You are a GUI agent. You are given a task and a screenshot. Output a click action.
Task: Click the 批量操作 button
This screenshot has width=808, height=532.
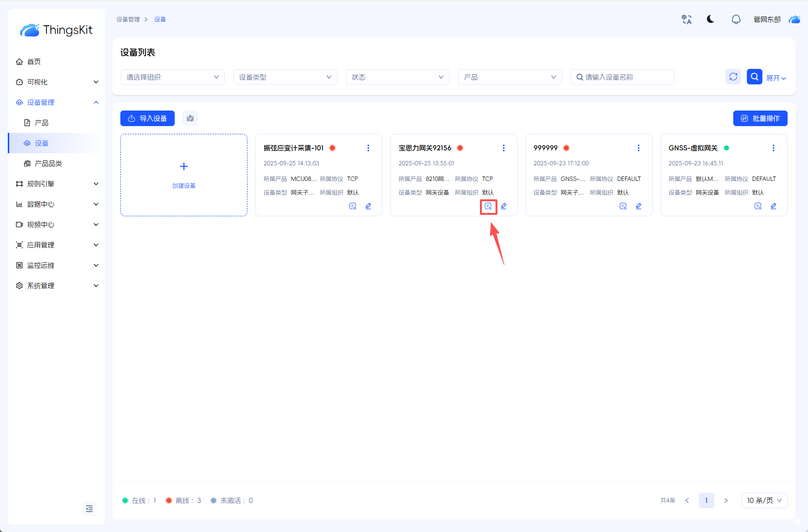tap(760, 118)
